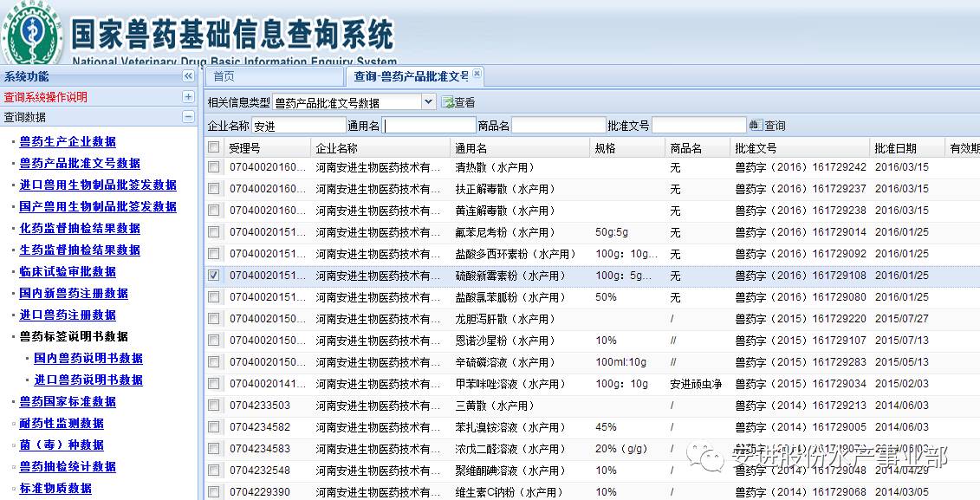Click the 查询 search button

tap(768, 126)
